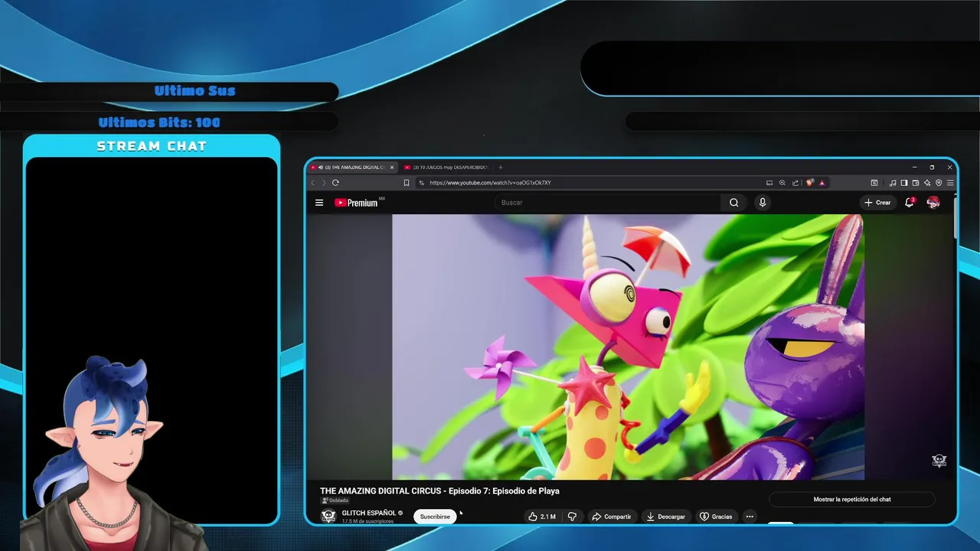Click the 17.5 M de suscriptores text
Screen dimensions: 980x551
367,521
